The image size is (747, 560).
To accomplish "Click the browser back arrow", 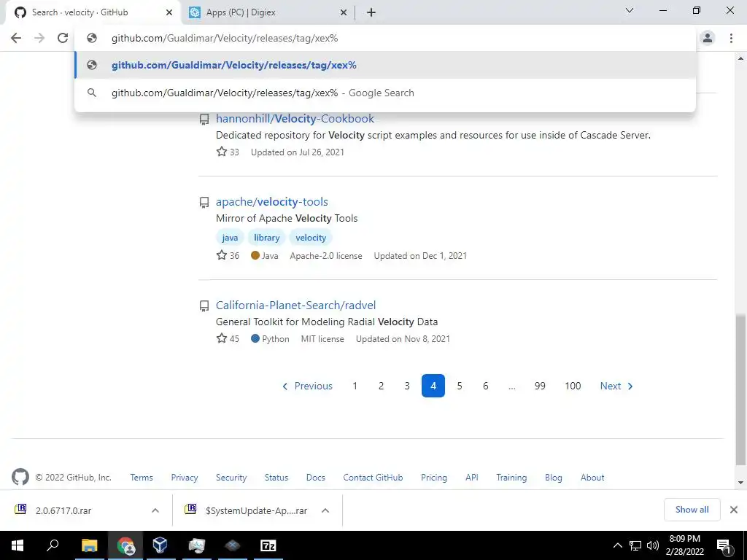I will [16, 38].
